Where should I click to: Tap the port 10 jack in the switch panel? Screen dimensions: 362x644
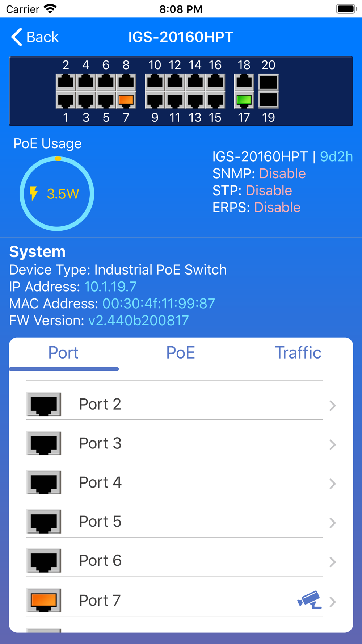(155, 83)
